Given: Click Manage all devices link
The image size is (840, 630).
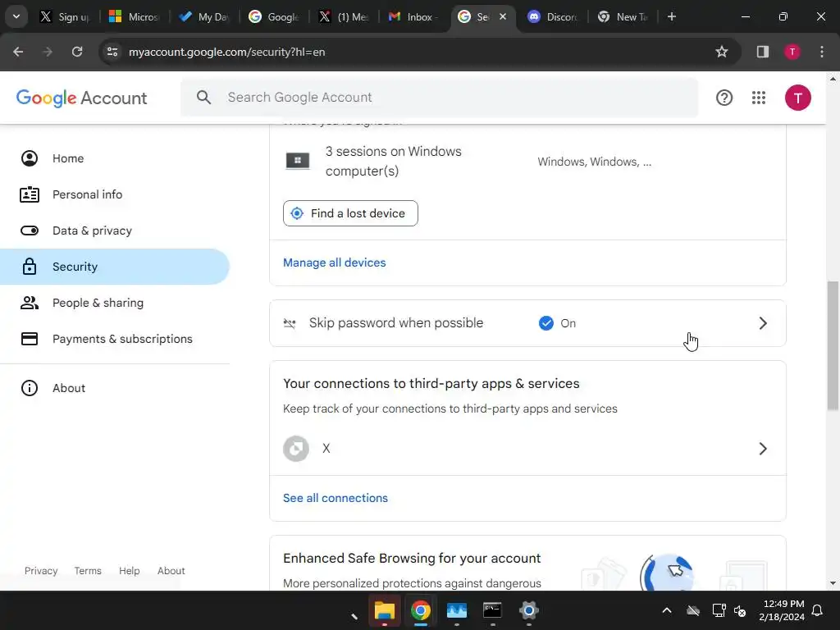Looking at the screenshot, I should pos(335,262).
